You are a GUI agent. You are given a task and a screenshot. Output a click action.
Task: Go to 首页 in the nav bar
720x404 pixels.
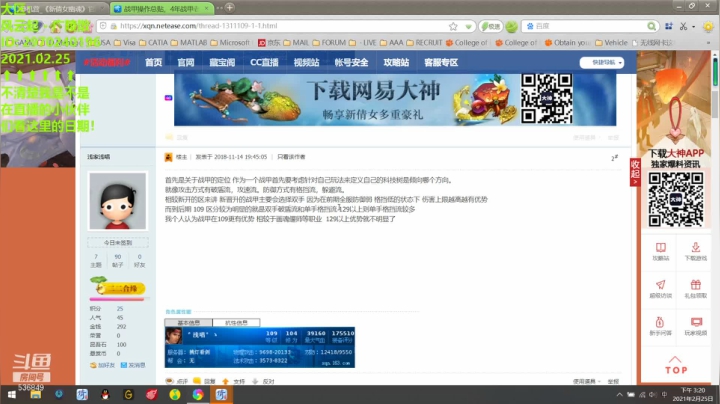click(153, 62)
